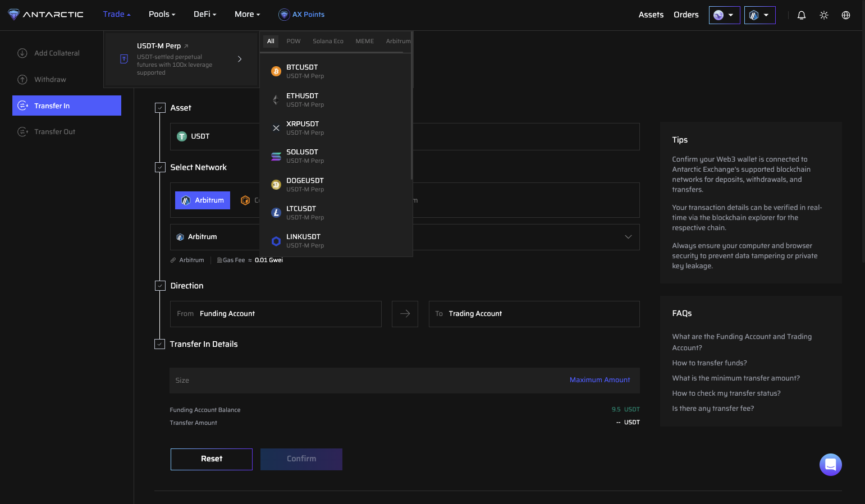Screen dimensions: 865x504
Task: Click the Confirm button
Action: (301, 459)
